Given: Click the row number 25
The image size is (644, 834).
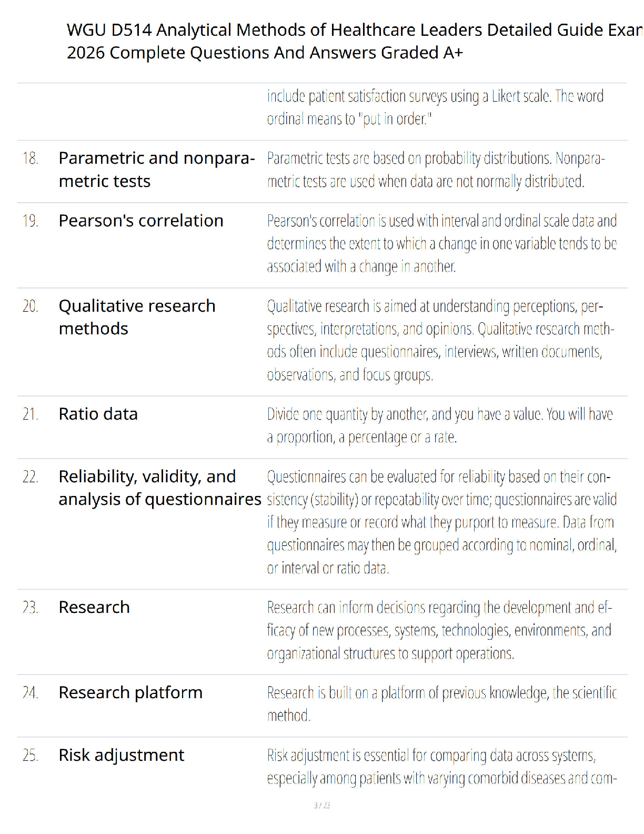Looking at the screenshot, I should (30, 756).
